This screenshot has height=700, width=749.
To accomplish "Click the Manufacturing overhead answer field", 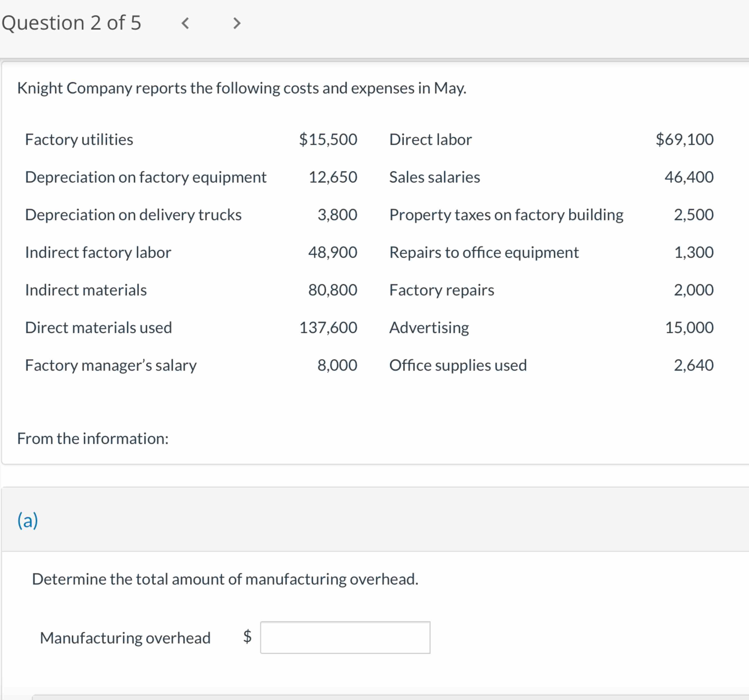I will pyautogui.click(x=345, y=637).
